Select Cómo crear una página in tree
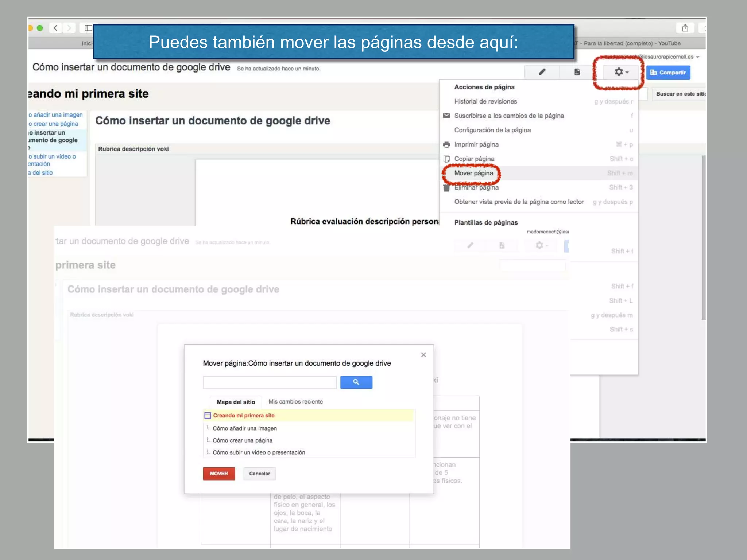The height and width of the screenshot is (560, 747). (x=243, y=440)
